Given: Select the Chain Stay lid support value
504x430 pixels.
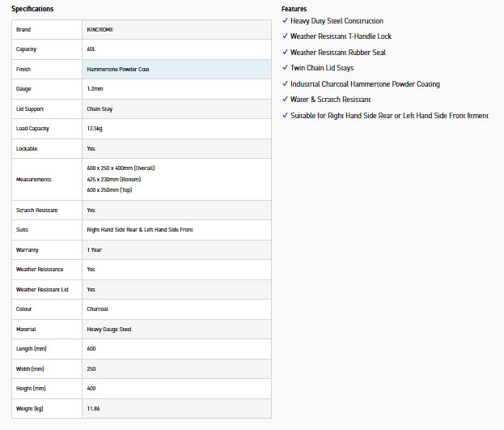Looking at the screenshot, I should click(100, 109).
